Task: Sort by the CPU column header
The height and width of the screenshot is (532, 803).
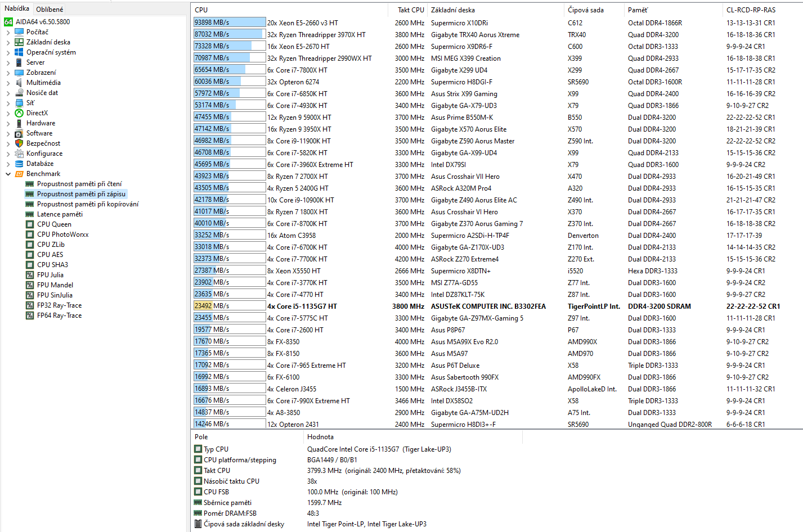Action: coord(290,10)
